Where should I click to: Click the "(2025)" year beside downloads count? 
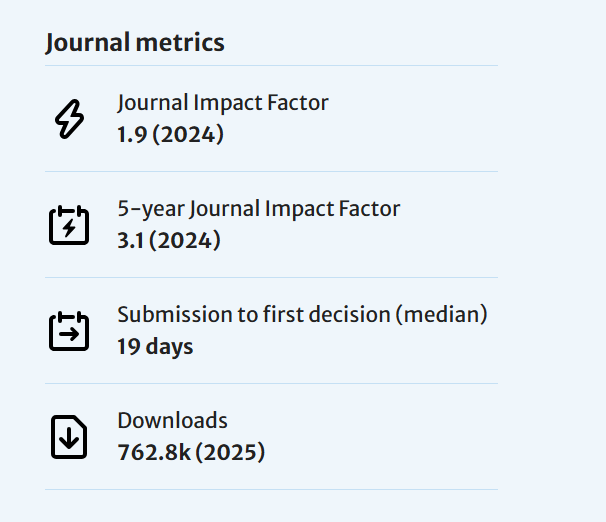(x=230, y=452)
